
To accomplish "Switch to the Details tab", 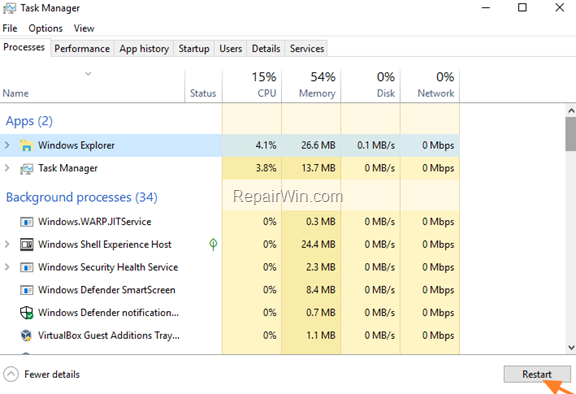I will [x=266, y=49].
